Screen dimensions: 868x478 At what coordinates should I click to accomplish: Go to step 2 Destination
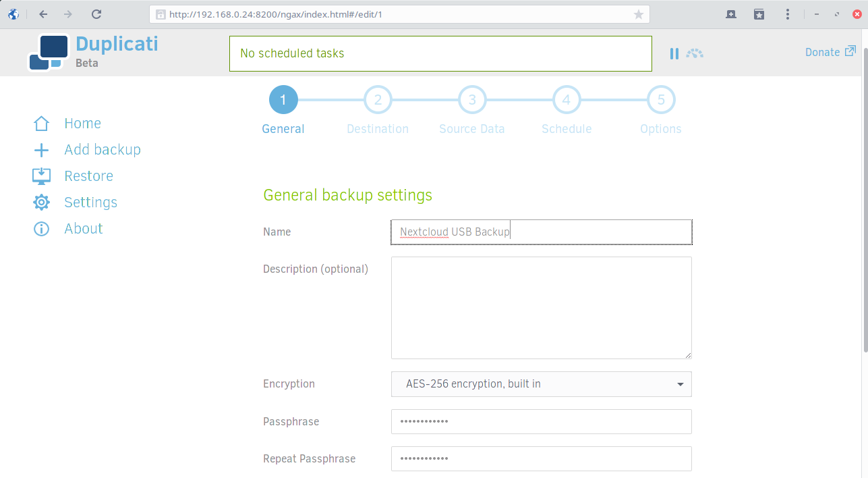tap(378, 101)
